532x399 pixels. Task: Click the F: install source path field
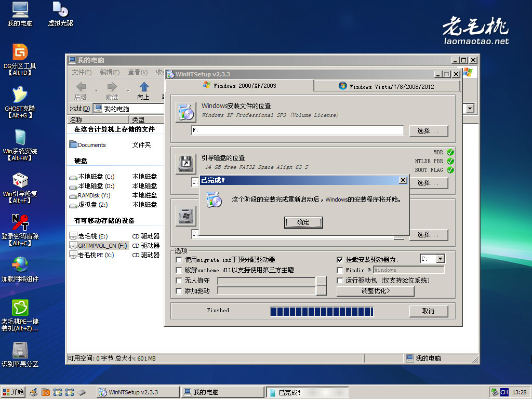tap(297, 130)
